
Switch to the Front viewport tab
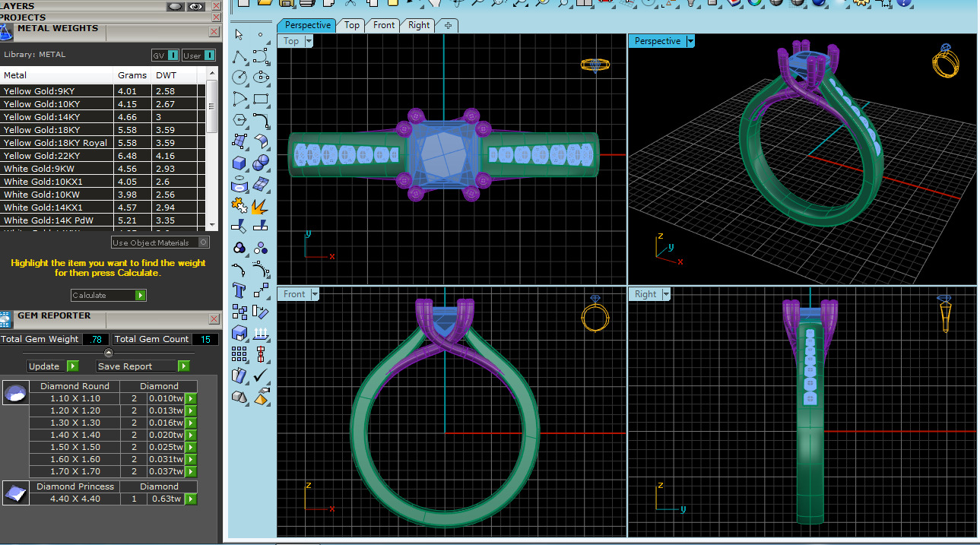tap(384, 25)
